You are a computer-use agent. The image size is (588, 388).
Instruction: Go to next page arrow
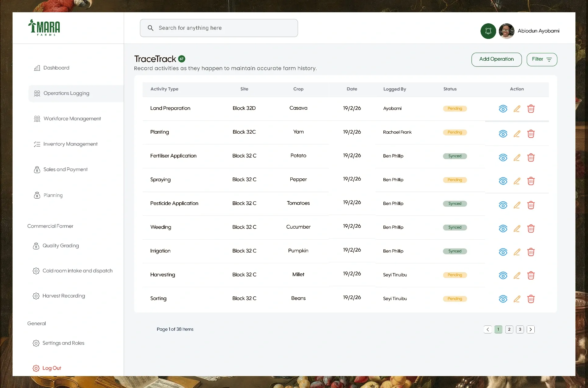[x=531, y=329]
